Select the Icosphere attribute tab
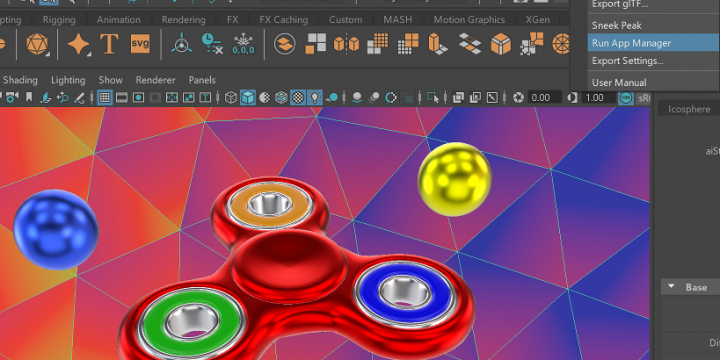This screenshot has height=360, width=720. point(689,109)
